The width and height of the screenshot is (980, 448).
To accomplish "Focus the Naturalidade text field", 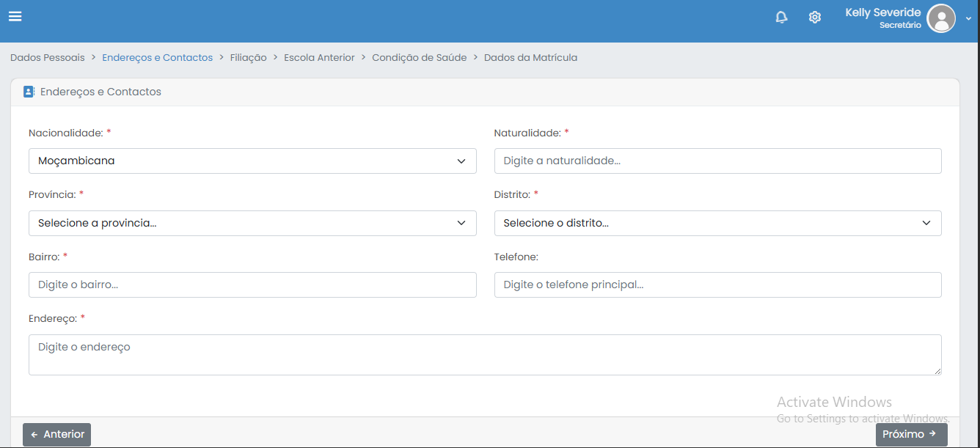I will 717,161.
